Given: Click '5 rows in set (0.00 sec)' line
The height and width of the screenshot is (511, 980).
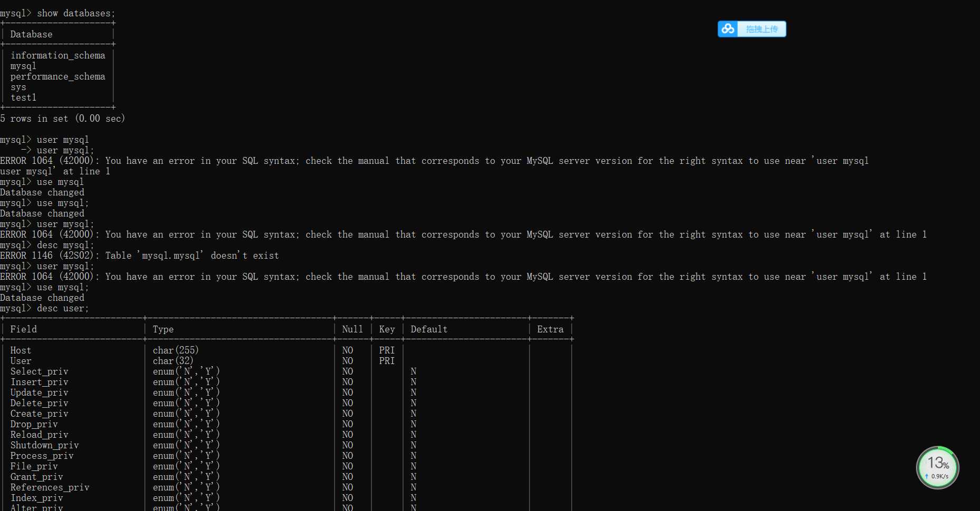Looking at the screenshot, I should pyautogui.click(x=63, y=119).
